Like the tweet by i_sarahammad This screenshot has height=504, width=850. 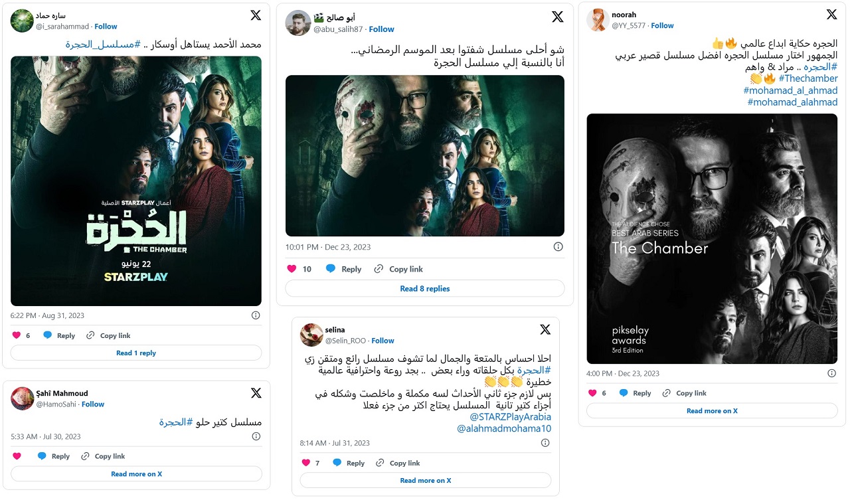[17, 335]
